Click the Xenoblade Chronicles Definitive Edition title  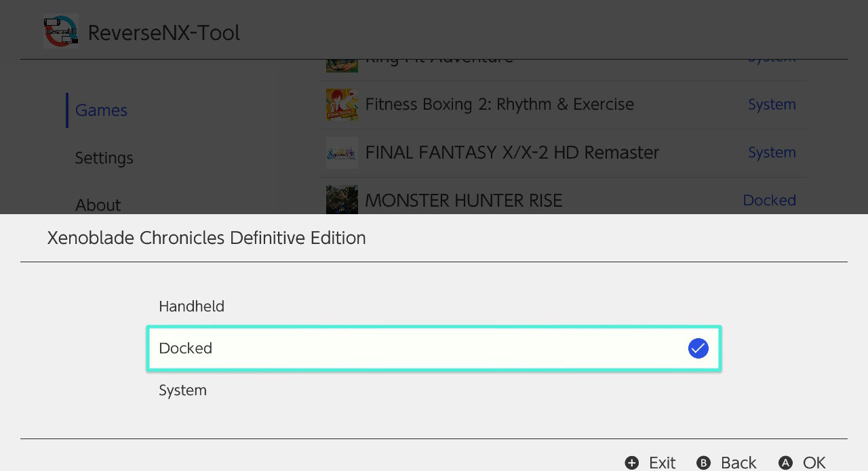pos(207,238)
